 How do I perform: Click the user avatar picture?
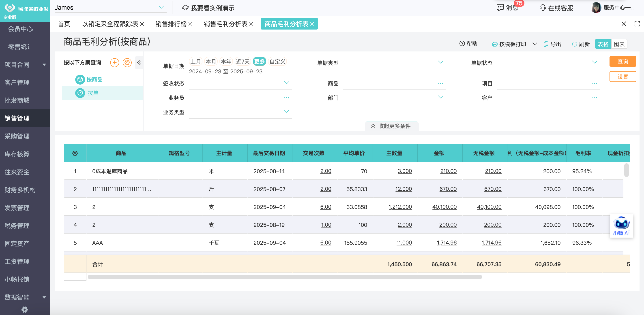[x=596, y=7]
